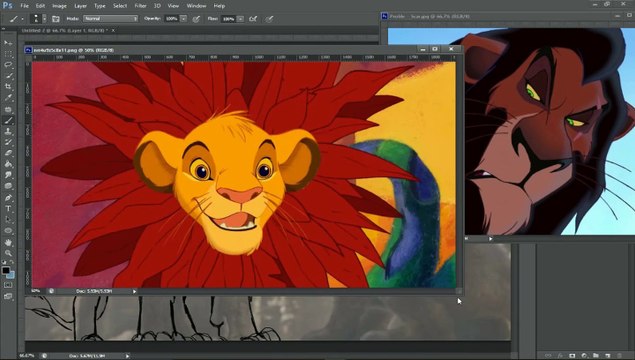Screen dimensions: 635x360
Task: Click the Flow 100% value field
Action: [228, 19]
